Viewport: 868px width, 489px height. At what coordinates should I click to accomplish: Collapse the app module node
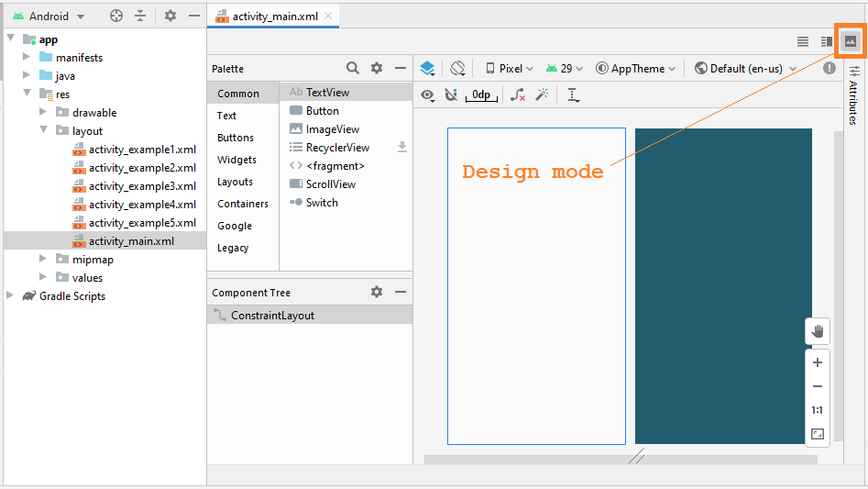pyautogui.click(x=10, y=39)
